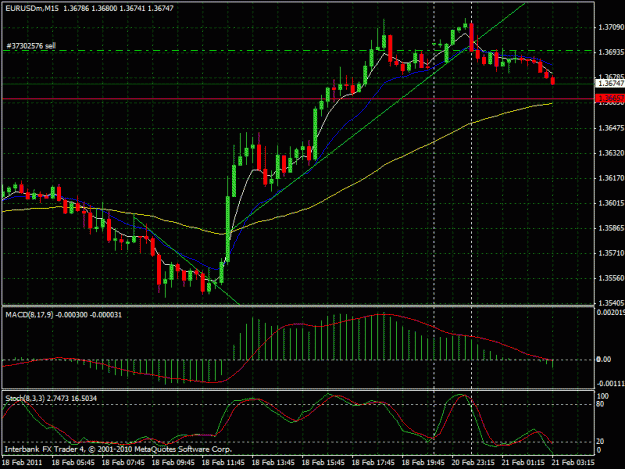Select the red horizontal price level line

pyautogui.click(x=298, y=98)
